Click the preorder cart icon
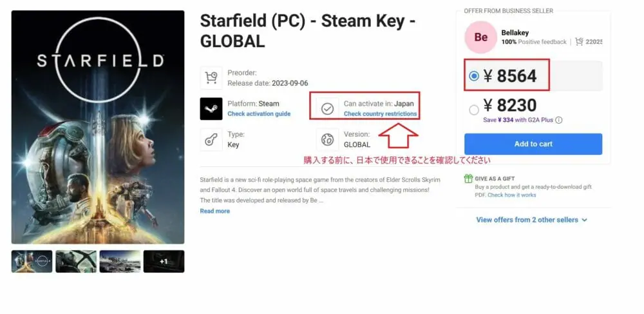 (211, 78)
